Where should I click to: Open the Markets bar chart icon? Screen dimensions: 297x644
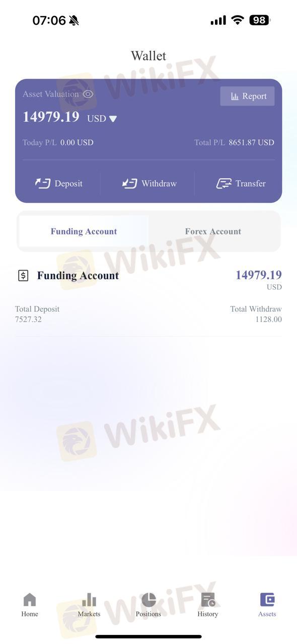[89, 600]
